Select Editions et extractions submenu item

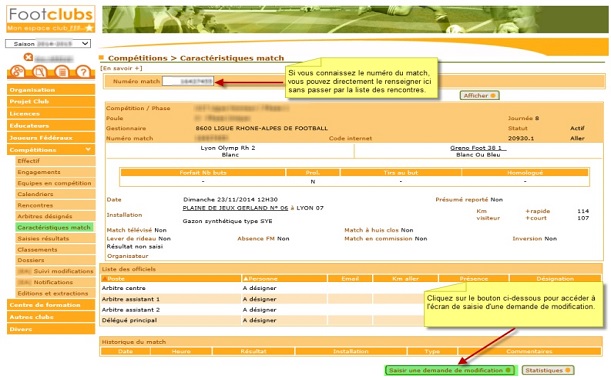(x=55, y=293)
